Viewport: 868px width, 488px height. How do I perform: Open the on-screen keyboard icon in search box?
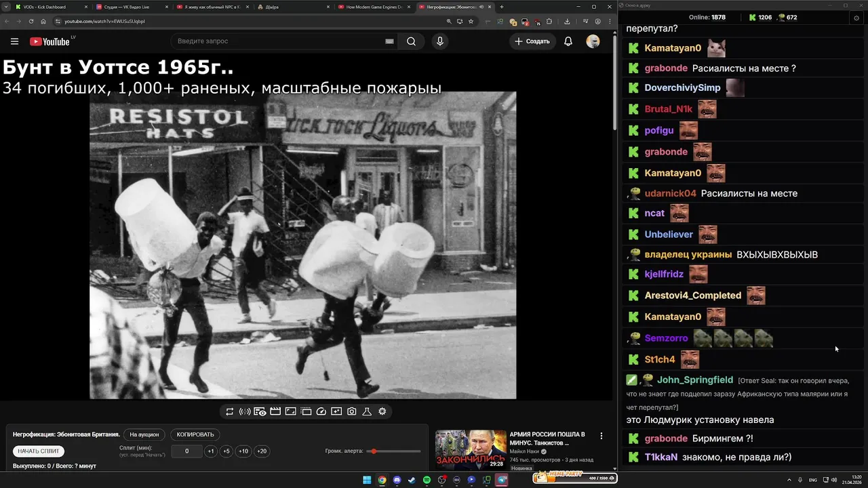point(389,41)
